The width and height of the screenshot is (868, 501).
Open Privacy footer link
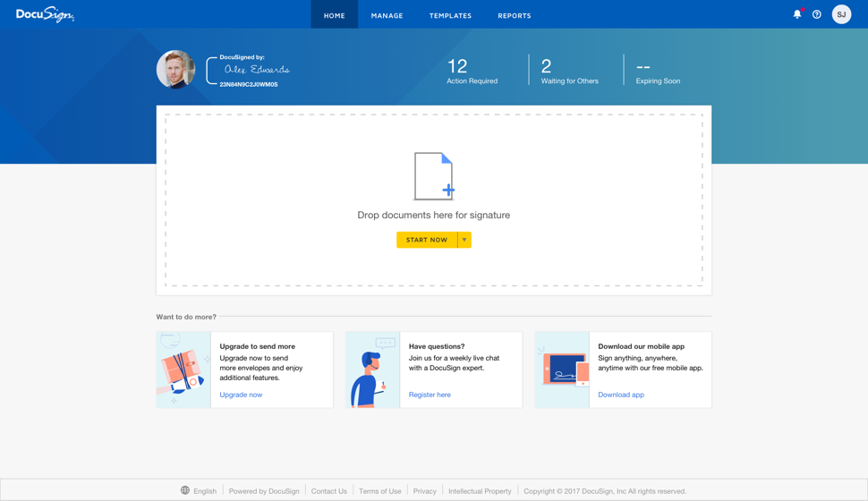[x=424, y=491]
